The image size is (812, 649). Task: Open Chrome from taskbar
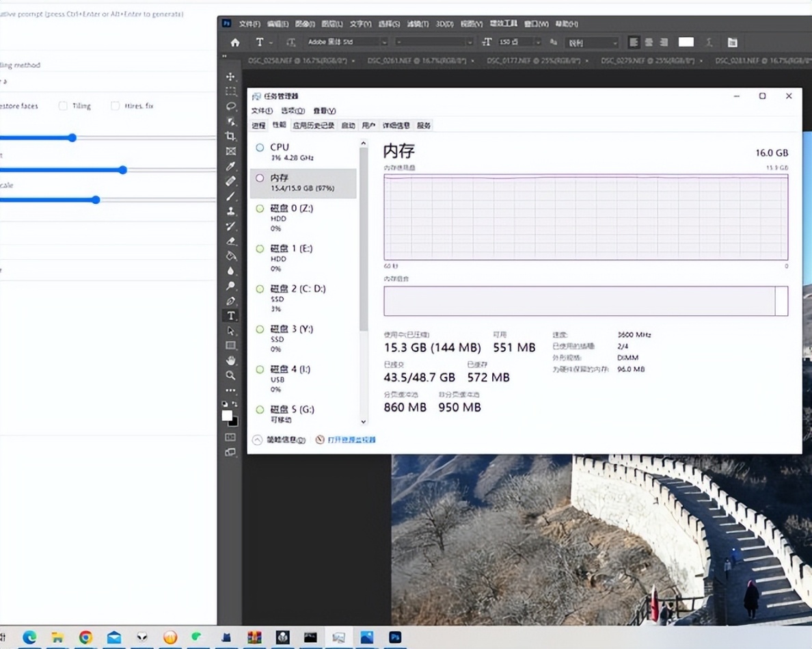tap(86, 637)
